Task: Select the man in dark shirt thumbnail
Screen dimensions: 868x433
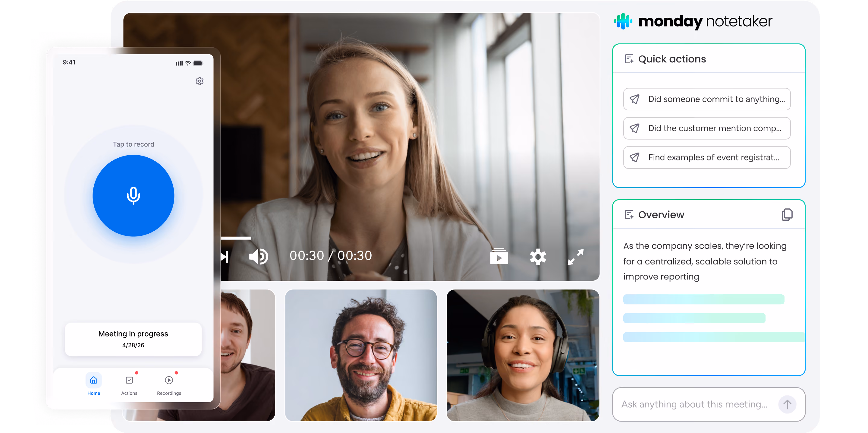Action: click(248, 355)
